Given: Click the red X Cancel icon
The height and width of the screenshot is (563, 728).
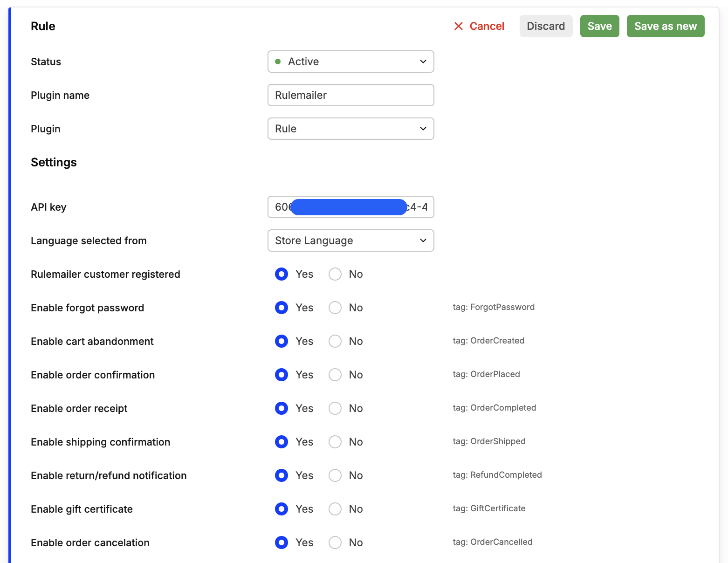Looking at the screenshot, I should click(x=459, y=26).
